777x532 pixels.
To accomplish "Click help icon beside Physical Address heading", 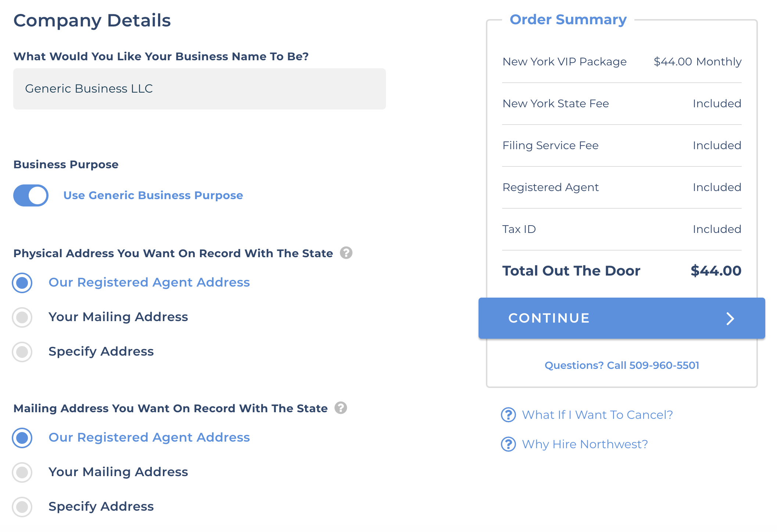I will (x=346, y=253).
